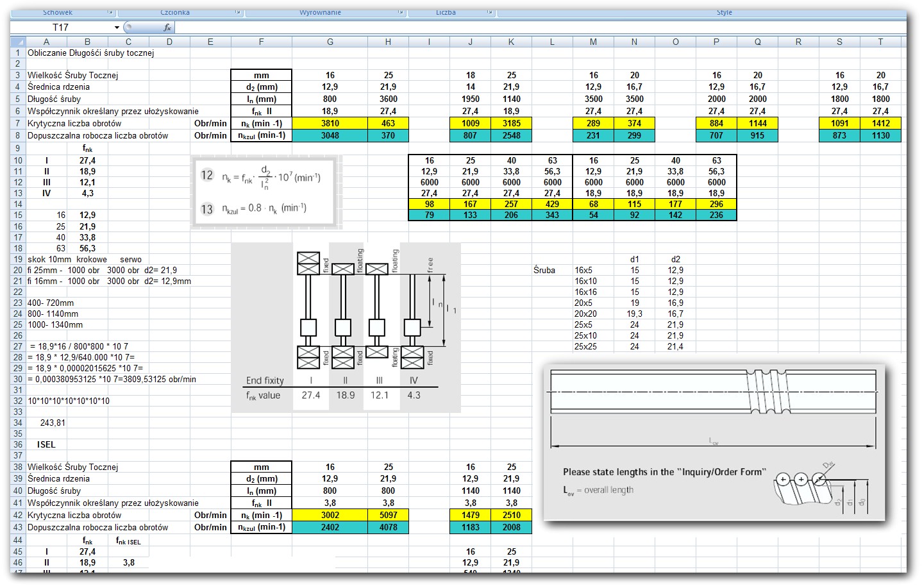Screen dimensions: 922x588
Task: Select column A header
Action: pos(46,42)
